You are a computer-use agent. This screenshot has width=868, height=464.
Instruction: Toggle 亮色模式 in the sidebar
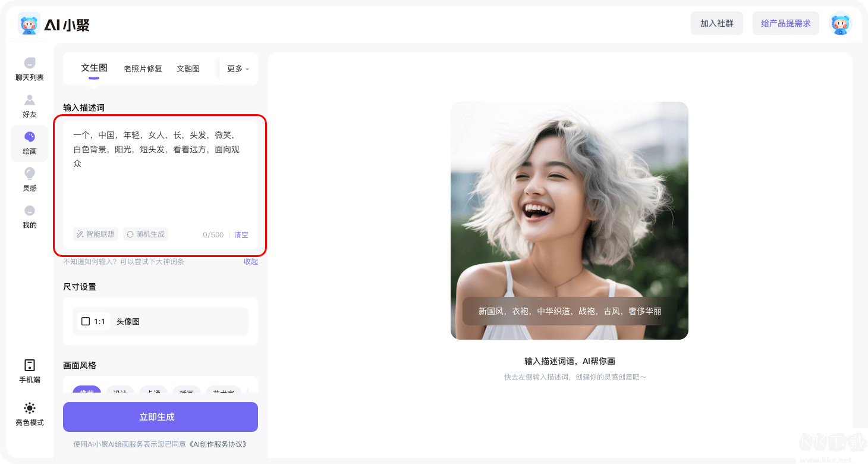click(x=29, y=412)
